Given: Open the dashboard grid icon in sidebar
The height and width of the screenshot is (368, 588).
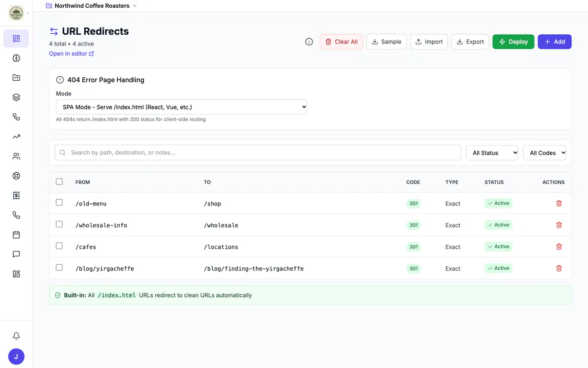Looking at the screenshot, I should click(16, 38).
